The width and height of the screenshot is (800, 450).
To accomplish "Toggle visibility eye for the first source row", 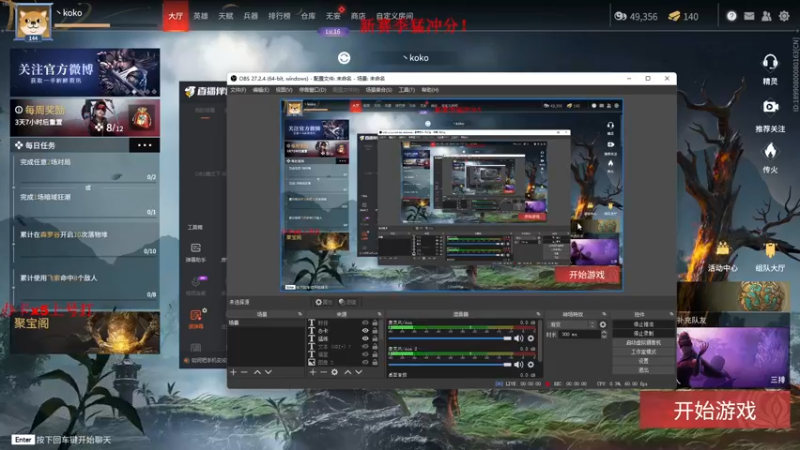I will coord(365,323).
